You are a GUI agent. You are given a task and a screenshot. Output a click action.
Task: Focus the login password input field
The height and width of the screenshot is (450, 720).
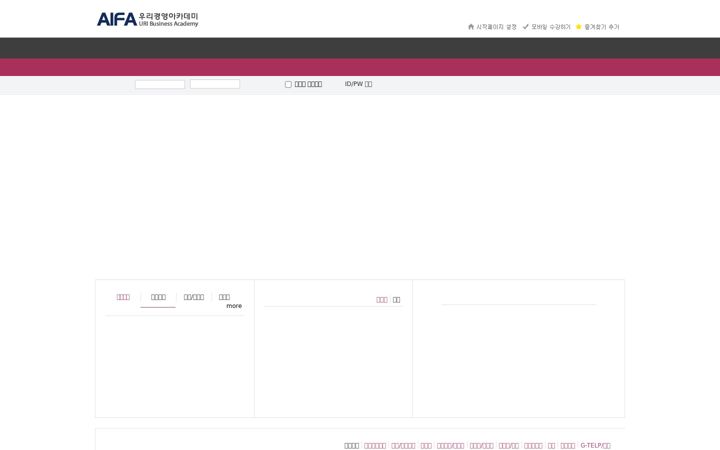coord(215,84)
